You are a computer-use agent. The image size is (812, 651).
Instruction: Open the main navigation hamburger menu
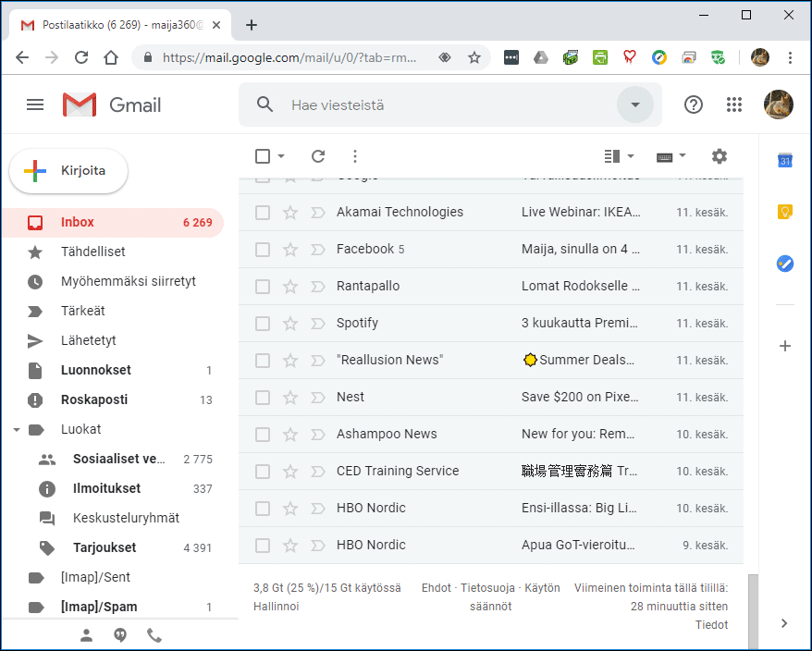click(35, 104)
